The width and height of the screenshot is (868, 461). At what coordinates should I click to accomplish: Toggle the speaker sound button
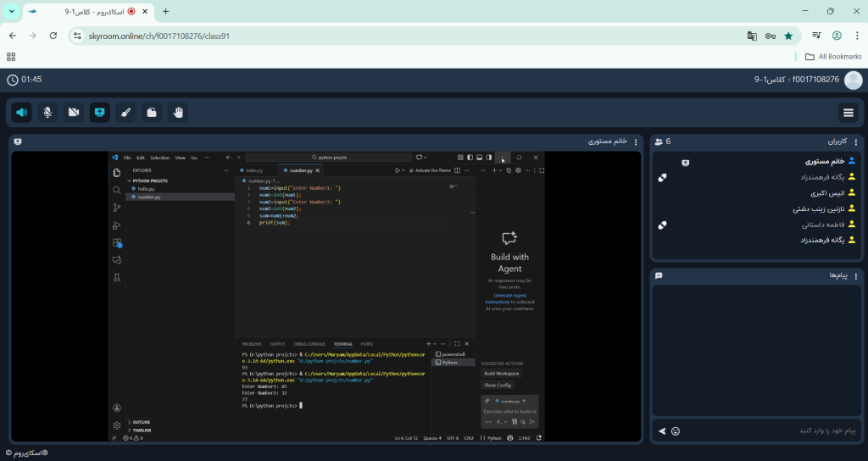tap(22, 112)
